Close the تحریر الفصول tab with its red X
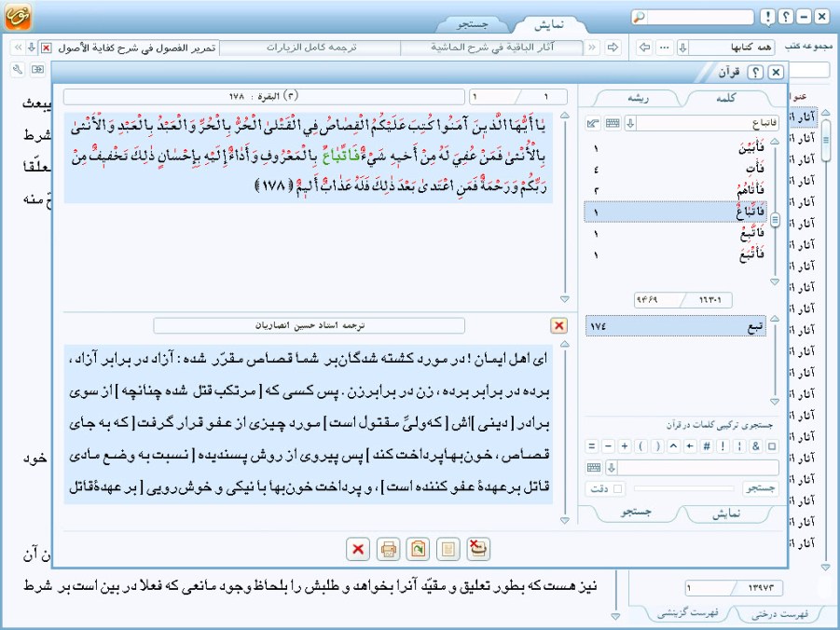 pos(47,48)
